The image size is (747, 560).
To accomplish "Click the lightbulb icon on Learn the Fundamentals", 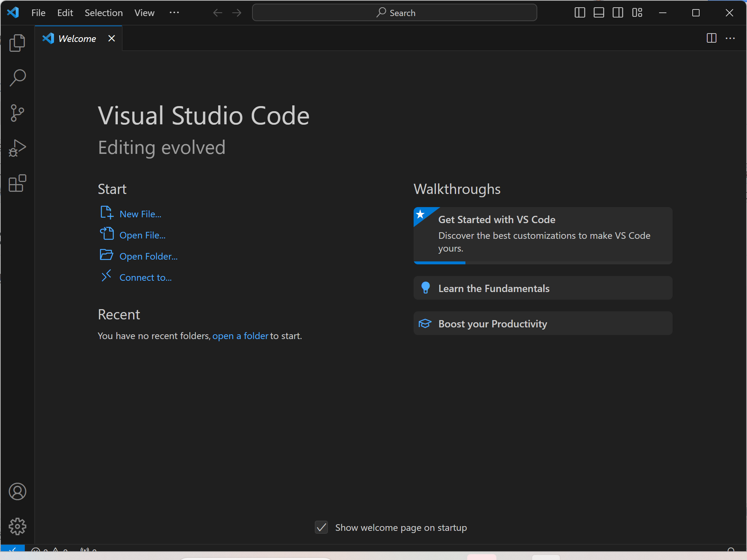I will click(425, 288).
